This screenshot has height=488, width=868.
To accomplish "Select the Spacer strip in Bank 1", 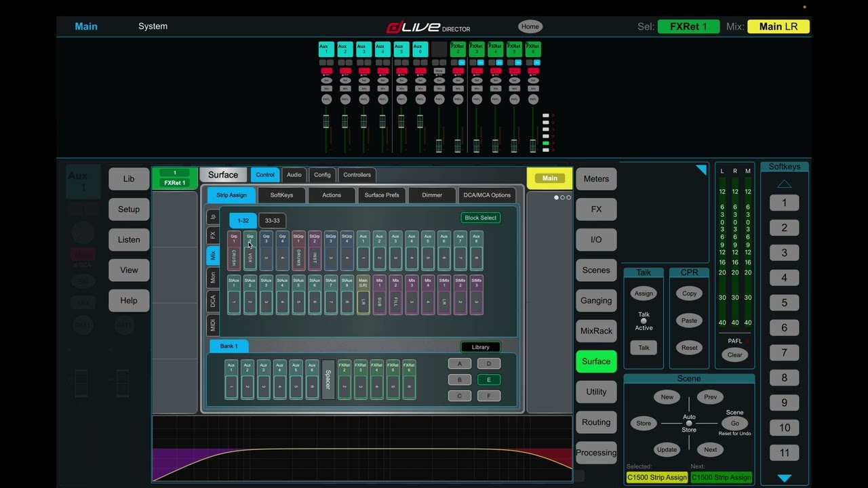I will (x=328, y=380).
